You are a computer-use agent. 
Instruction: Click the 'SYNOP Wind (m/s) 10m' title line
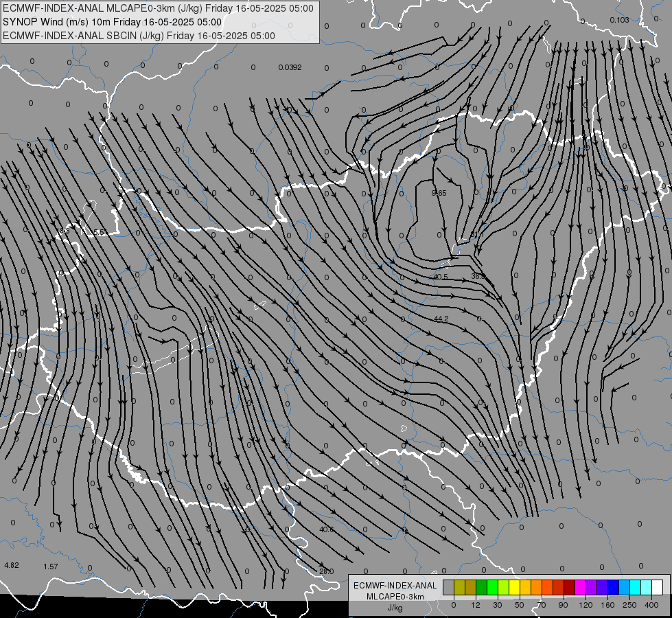point(113,22)
